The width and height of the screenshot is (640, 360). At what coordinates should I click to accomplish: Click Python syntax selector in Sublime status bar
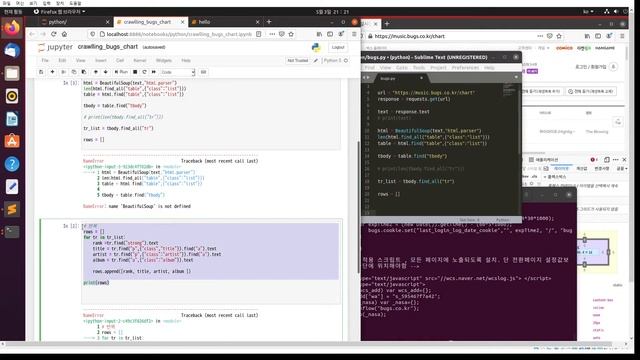[502, 220]
